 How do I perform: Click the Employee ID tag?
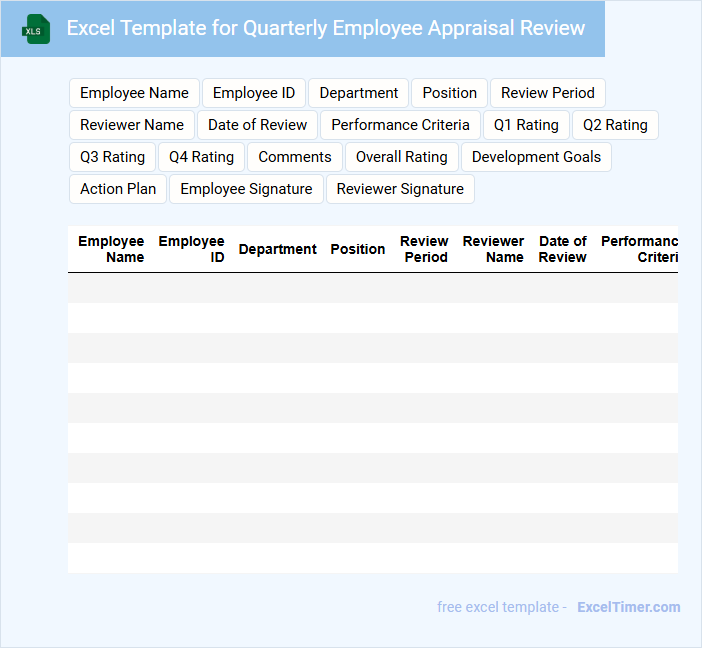point(254,93)
